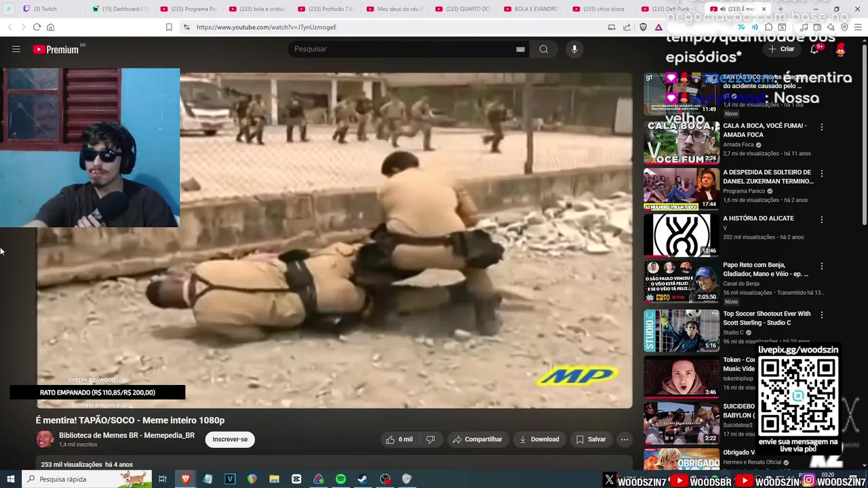Open the browser main menu
This screenshot has width=868, height=488.
coord(858,27)
